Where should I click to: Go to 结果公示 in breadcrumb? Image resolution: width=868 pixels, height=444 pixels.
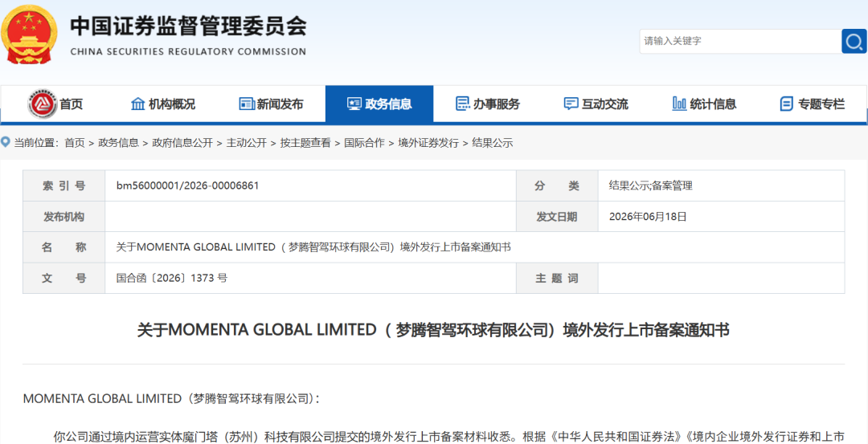pyautogui.click(x=492, y=143)
